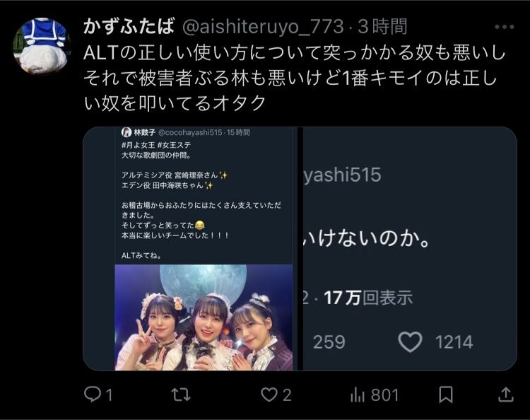This screenshot has height=420, width=530.
Task: Click the view count 801
Action: (385, 395)
